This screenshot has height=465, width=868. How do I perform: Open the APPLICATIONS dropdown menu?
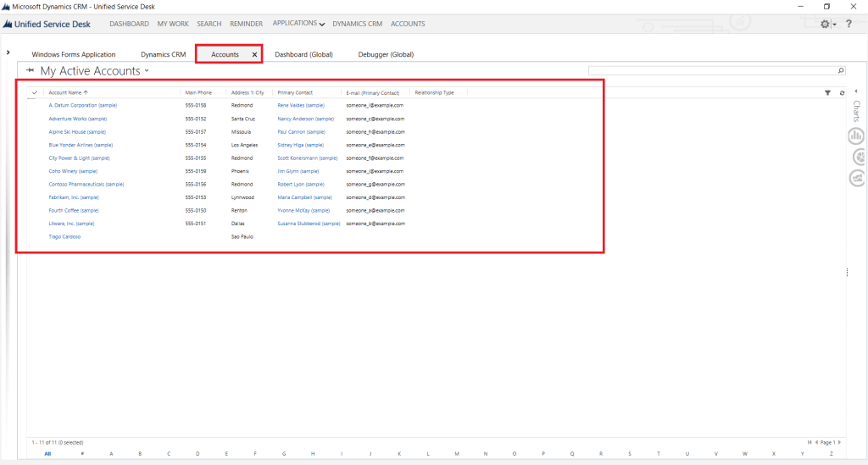pos(298,23)
